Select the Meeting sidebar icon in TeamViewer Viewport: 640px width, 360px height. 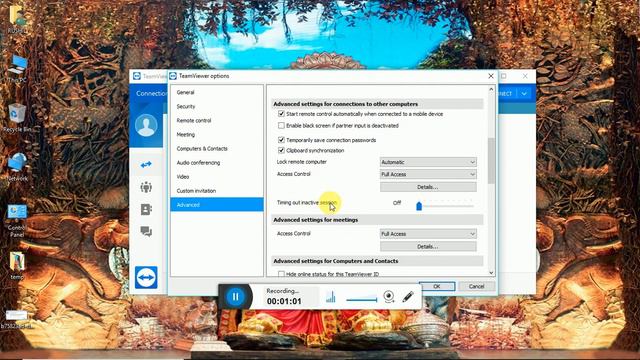[x=146, y=187]
